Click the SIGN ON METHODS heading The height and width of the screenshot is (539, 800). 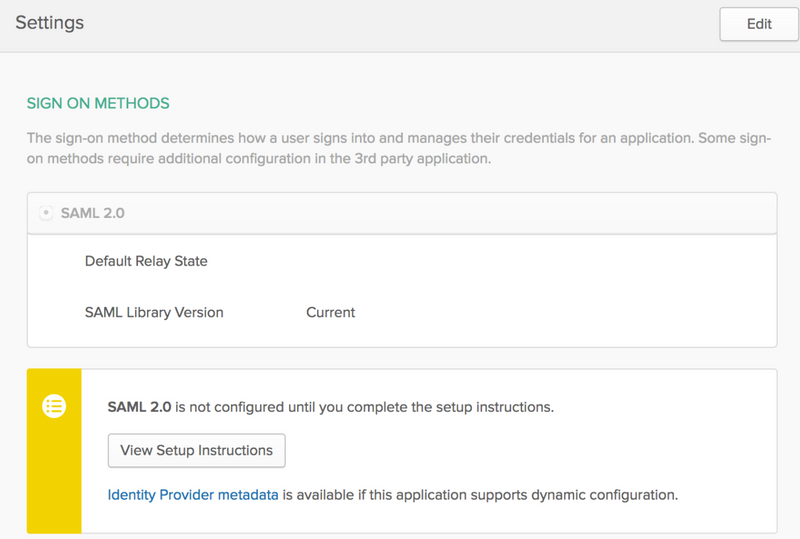pos(98,103)
